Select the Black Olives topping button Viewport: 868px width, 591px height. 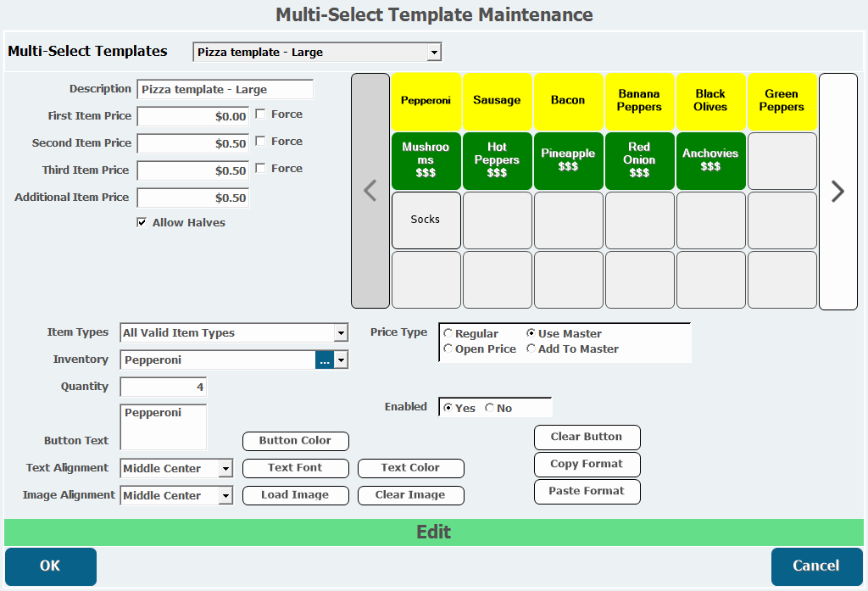pyautogui.click(x=710, y=101)
